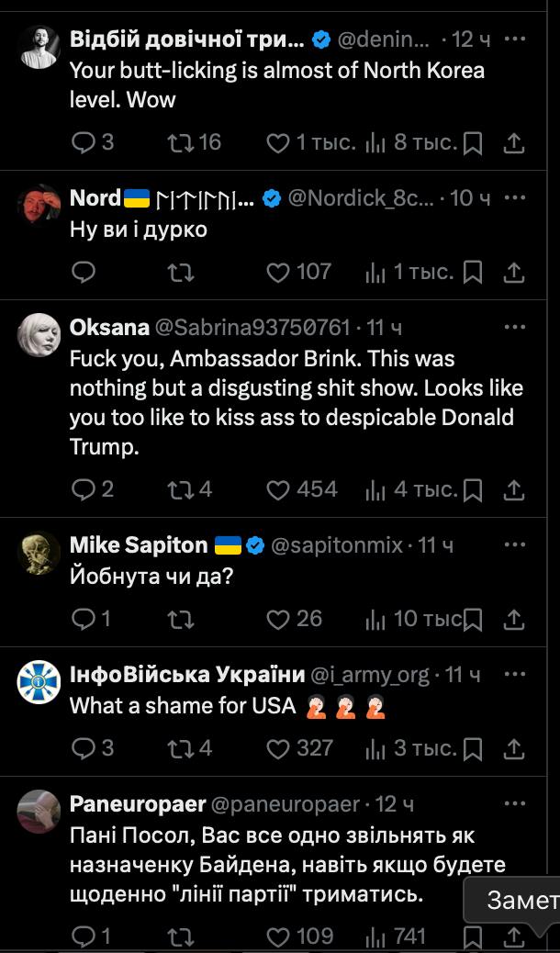Open the Paneuropaer display name
This screenshot has width=560, height=953.
(x=138, y=804)
